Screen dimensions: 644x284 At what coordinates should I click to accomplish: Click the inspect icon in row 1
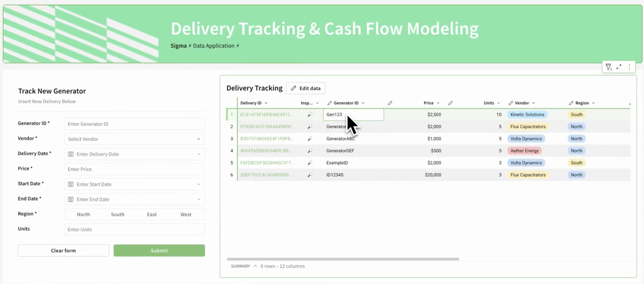click(310, 114)
